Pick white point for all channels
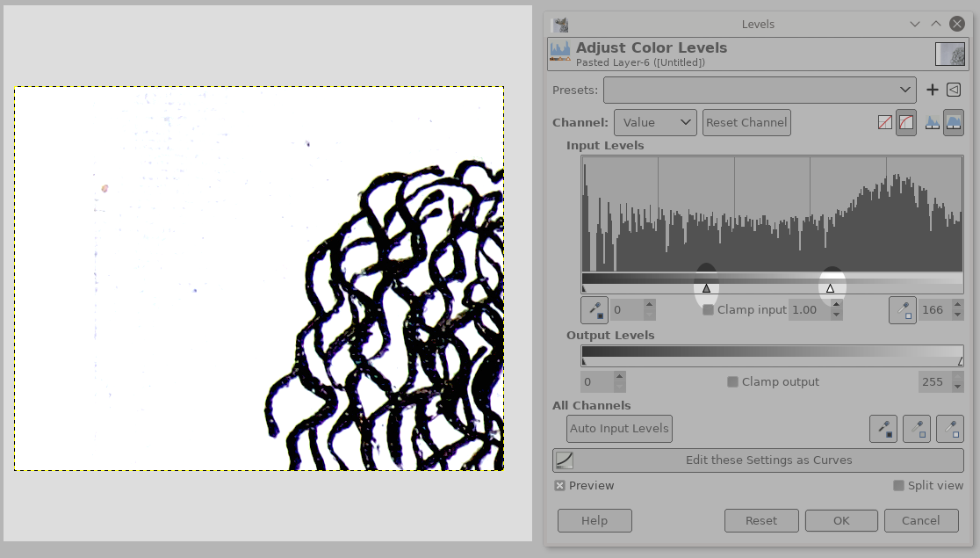Screen dimensions: 980x558 point(950,429)
